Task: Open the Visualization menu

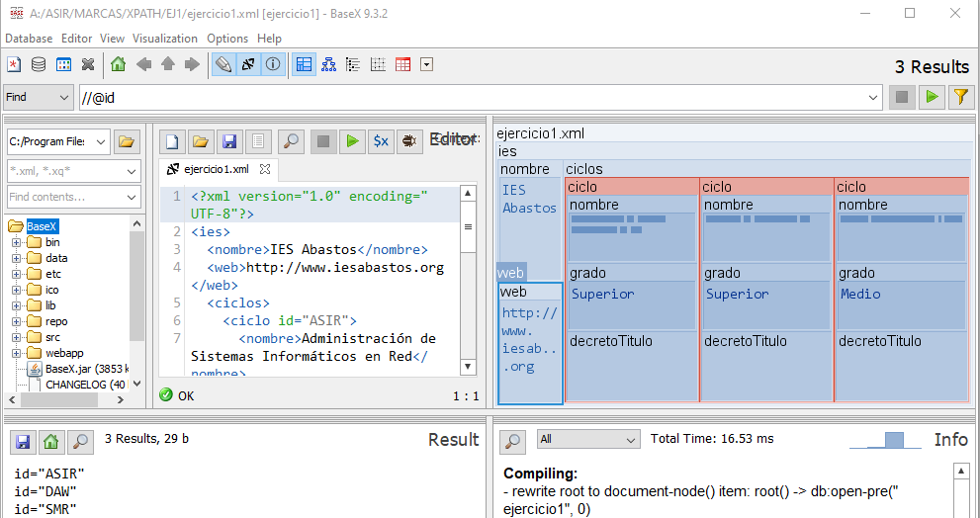Action: pyautogui.click(x=165, y=39)
